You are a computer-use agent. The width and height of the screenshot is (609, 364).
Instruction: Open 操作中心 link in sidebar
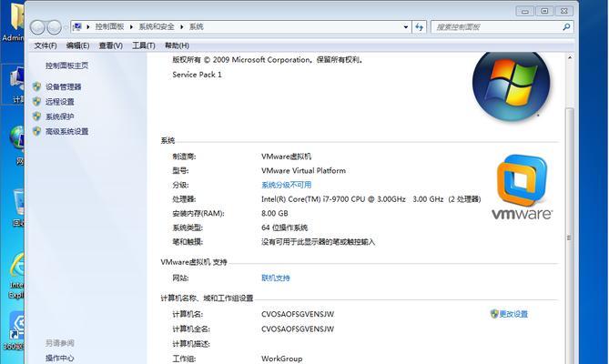(x=59, y=358)
